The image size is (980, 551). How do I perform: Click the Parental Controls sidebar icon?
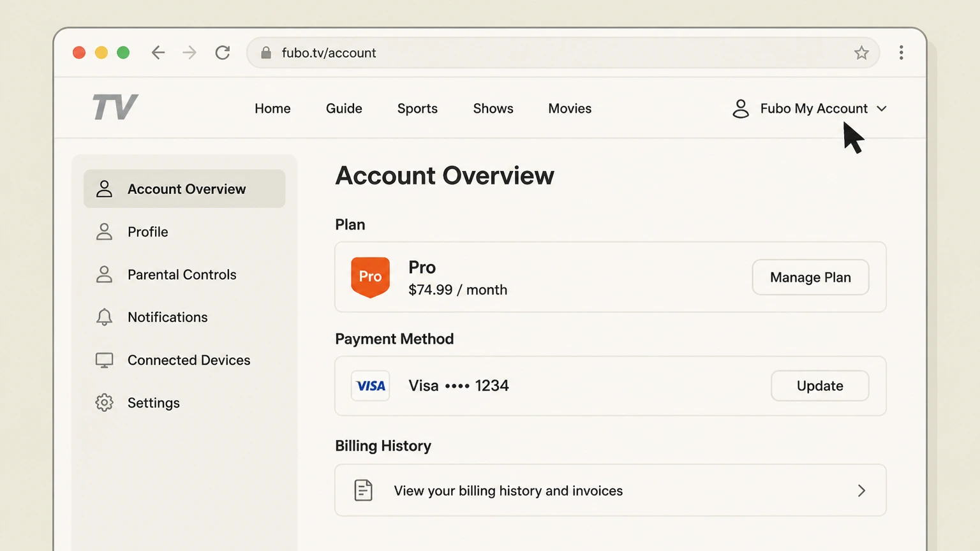(x=104, y=274)
